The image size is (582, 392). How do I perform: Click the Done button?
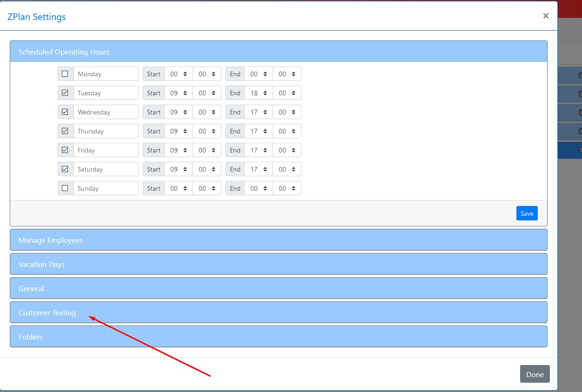pos(535,374)
